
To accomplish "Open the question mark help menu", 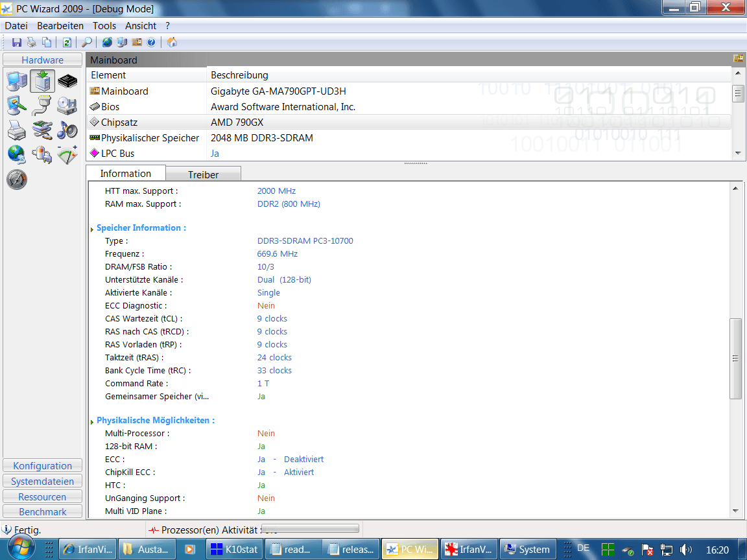I will pos(168,26).
